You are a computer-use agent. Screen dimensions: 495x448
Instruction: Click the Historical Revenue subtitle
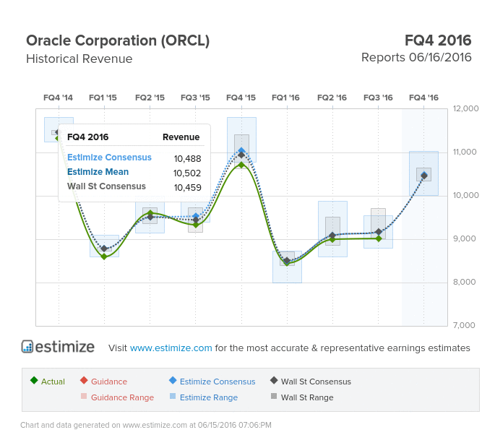[x=79, y=59]
